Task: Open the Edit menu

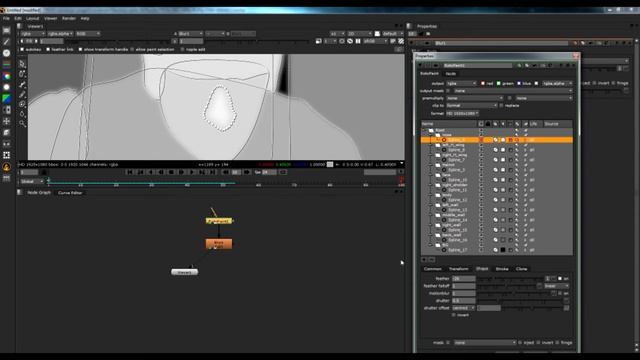Action: click(18, 18)
